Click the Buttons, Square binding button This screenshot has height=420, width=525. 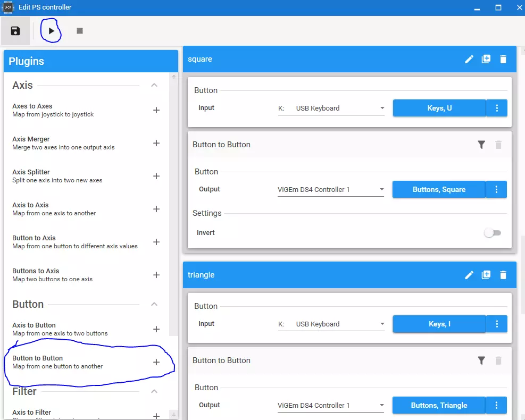tap(439, 189)
